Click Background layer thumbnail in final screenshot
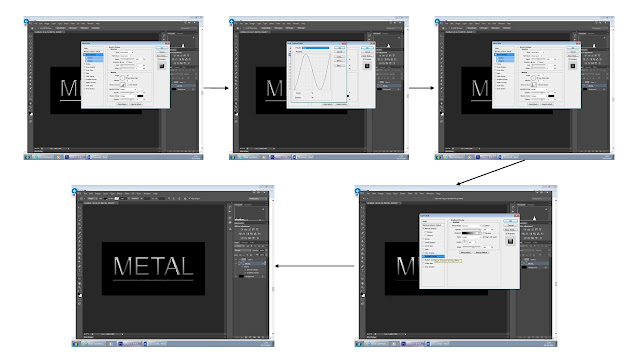The width and height of the screenshot is (640, 360). [x=242, y=276]
